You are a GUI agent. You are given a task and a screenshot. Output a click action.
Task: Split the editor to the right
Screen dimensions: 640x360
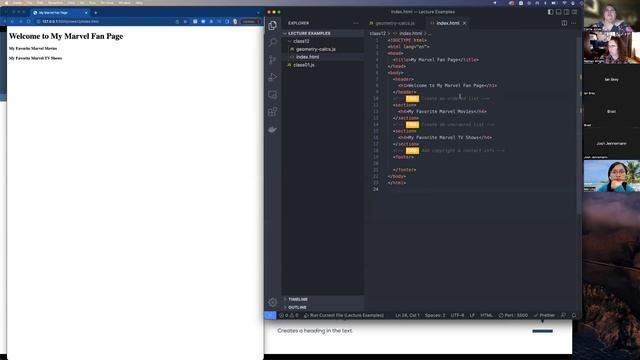click(x=564, y=23)
